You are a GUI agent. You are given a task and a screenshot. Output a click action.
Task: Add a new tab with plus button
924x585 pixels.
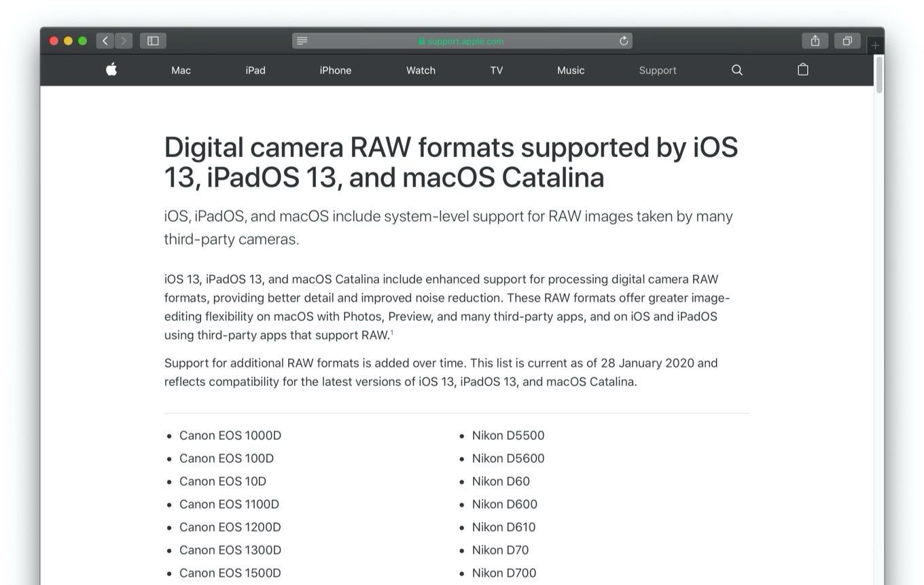click(x=875, y=45)
